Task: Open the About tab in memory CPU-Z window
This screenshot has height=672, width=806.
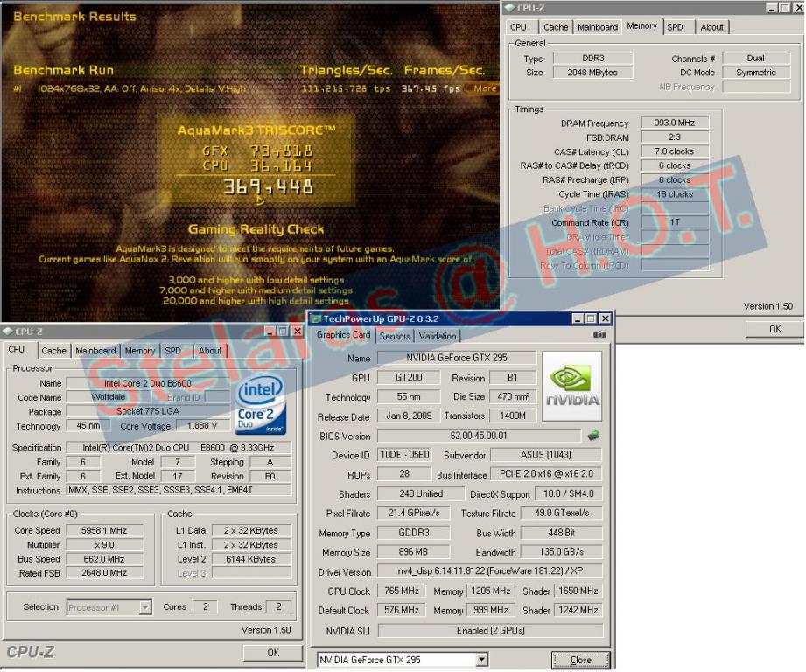Action: (711, 27)
